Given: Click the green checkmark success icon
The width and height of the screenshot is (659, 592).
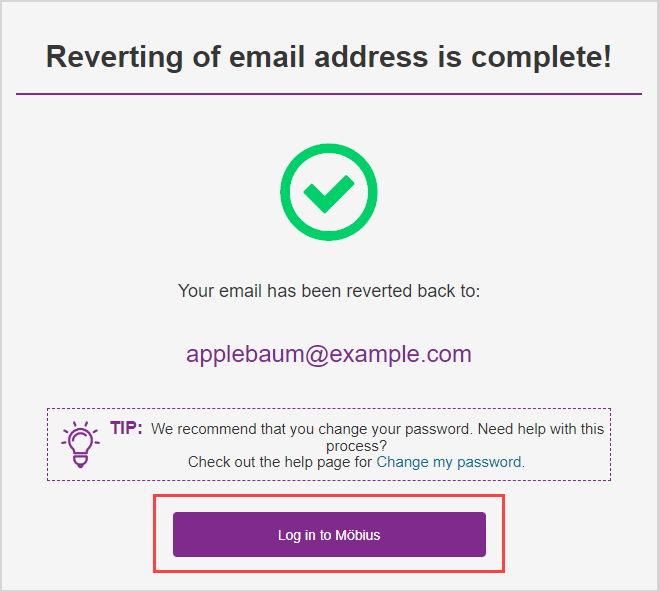Looking at the screenshot, I should pos(328,194).
